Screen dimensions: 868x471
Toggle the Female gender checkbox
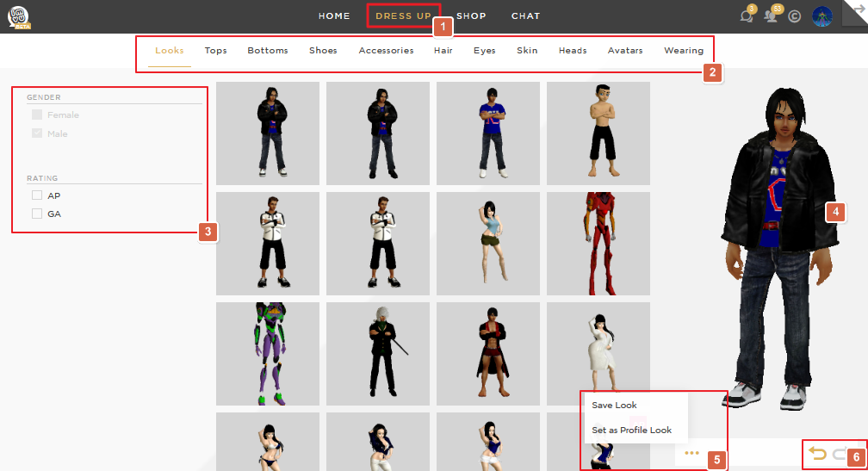click(37, 115)
